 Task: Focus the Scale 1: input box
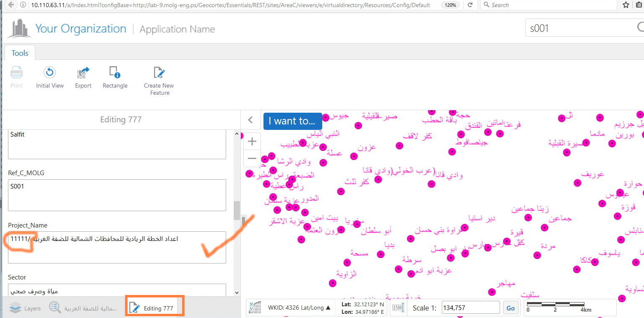tap(471, 308)
